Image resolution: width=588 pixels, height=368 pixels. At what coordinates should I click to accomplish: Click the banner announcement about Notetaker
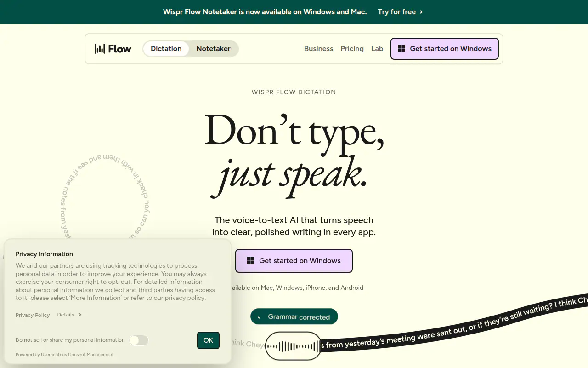point(265,12)
